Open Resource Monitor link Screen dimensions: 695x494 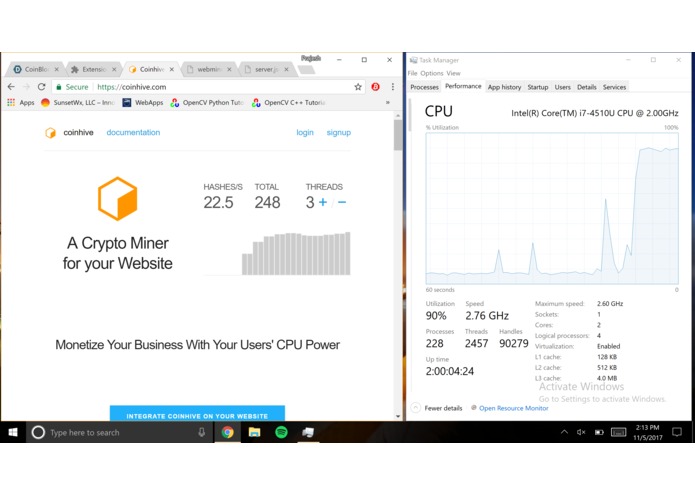(x=509, y=408)
